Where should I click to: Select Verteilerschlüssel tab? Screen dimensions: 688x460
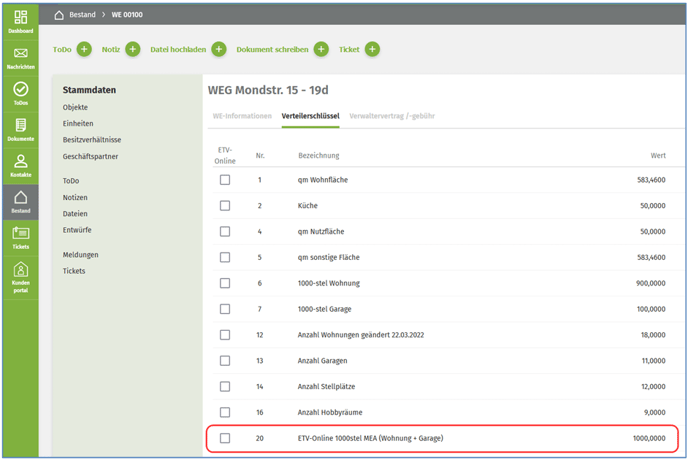point(311,116)
